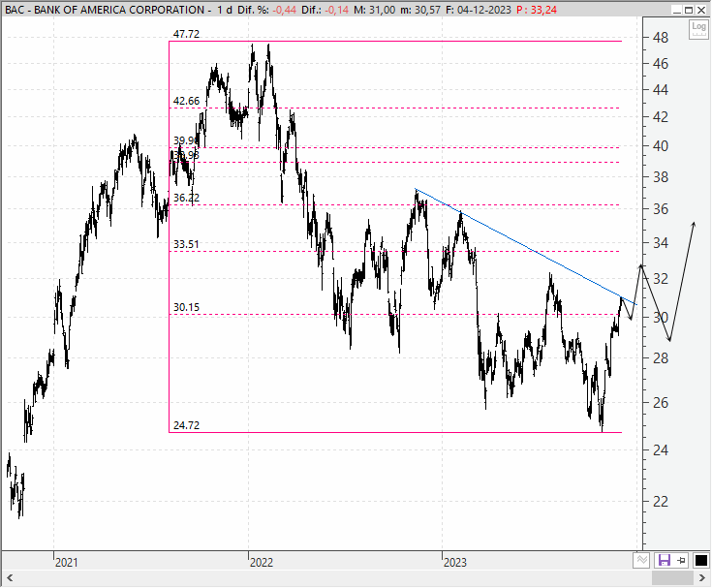The width and height of the screenshot is (712, 588).
Task: Select the 42.66 Fibonacci level label
Action: tap(186, 101)
